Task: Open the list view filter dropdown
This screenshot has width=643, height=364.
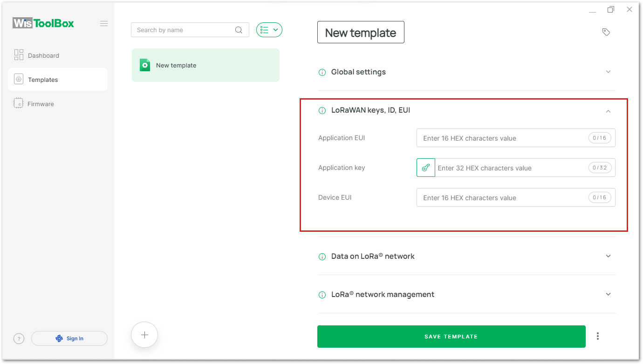Action: [269, 30]
